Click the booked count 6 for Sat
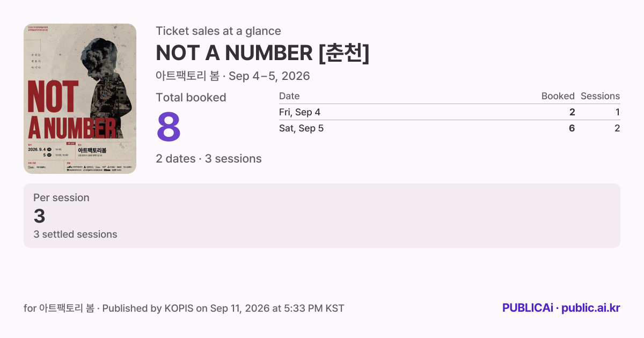Screen dimensions: 644x338 [572, 128]
